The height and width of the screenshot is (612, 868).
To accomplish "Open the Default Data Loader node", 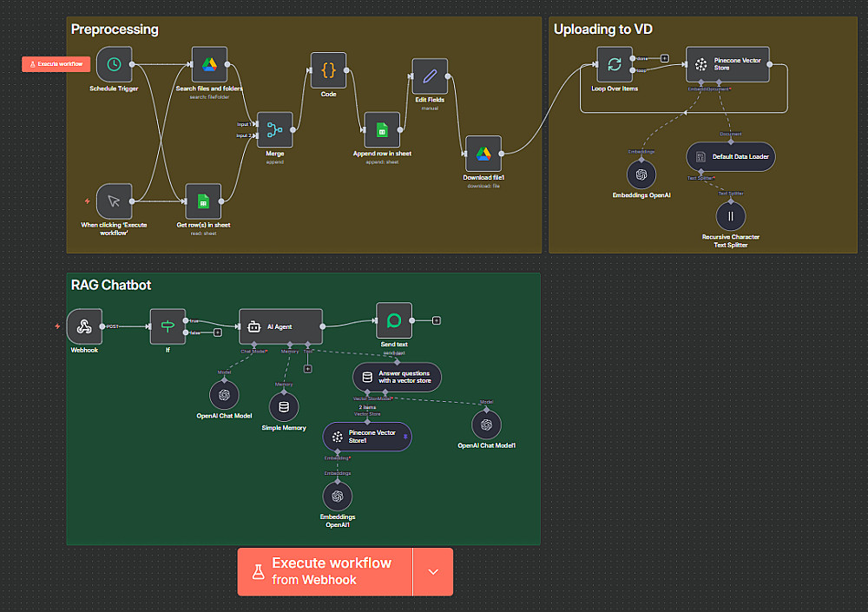I will 731,157.
